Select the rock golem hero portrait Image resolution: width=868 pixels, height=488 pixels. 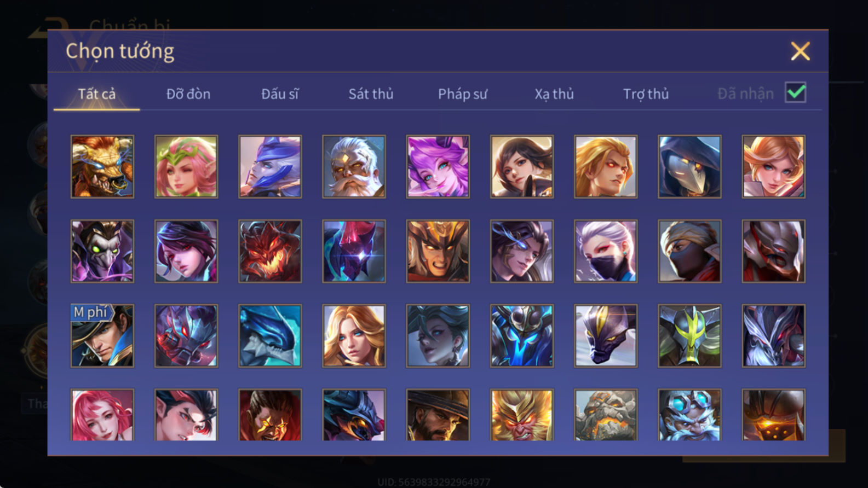606,415
